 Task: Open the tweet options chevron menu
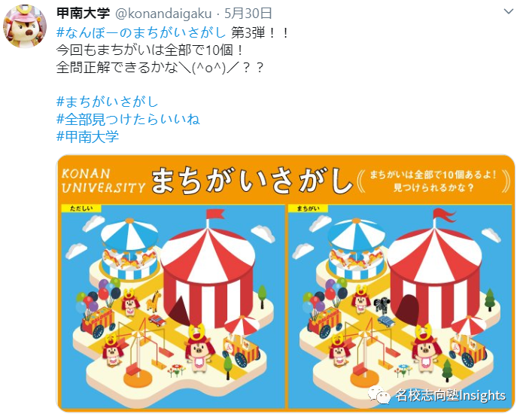click(x=508, y=12)
